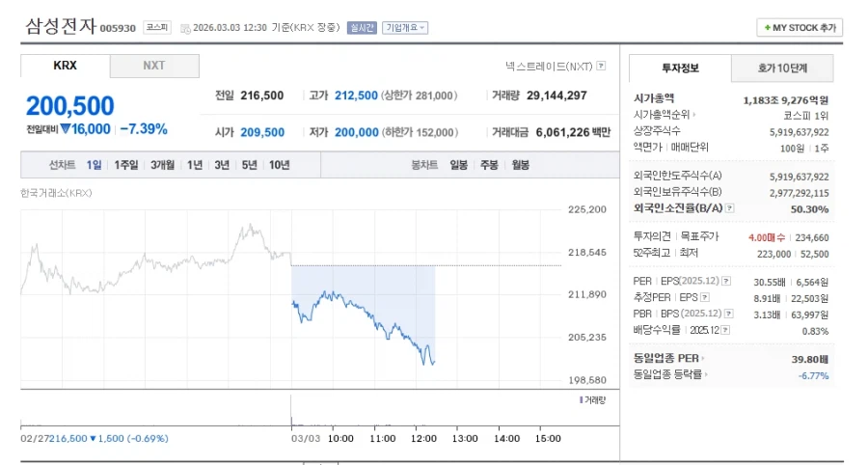Switch to the NXT exchange tab
868x465 pixels.
[154, 66]
